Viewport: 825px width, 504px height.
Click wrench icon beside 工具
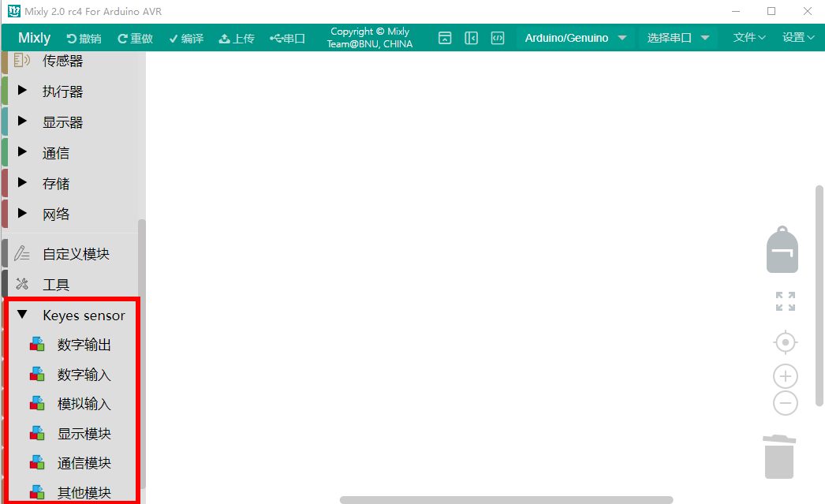(x=21, y=284)
